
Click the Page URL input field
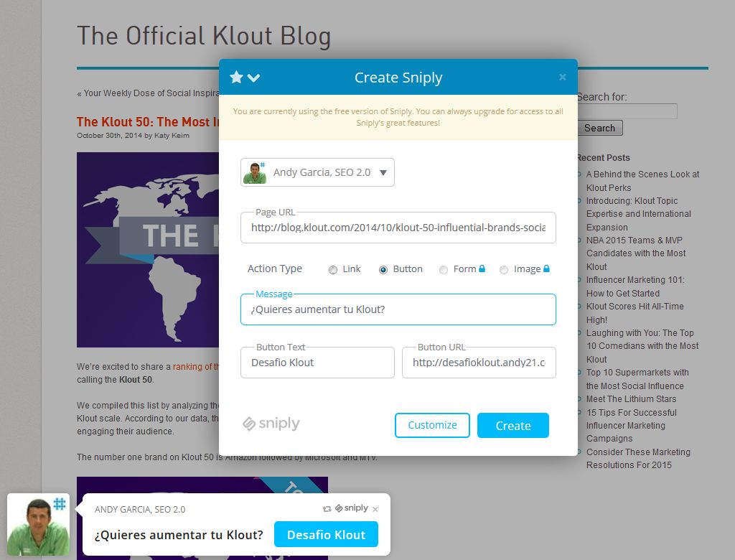pos(398,228)
